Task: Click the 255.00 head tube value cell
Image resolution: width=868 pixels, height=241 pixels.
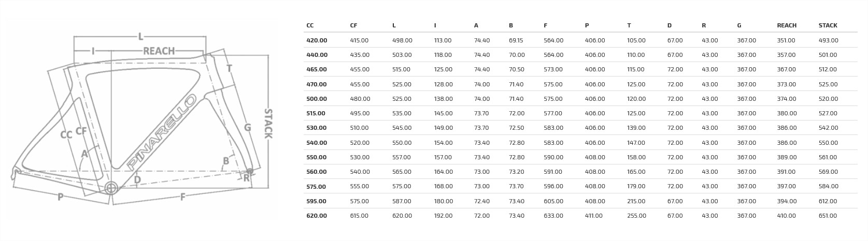Action: [636, 216]
